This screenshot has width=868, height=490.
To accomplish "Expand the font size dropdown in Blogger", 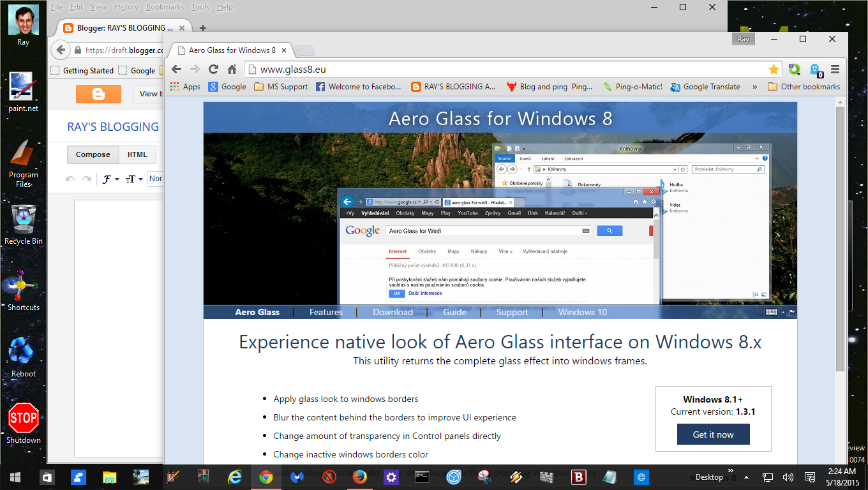I will (134, 179).
